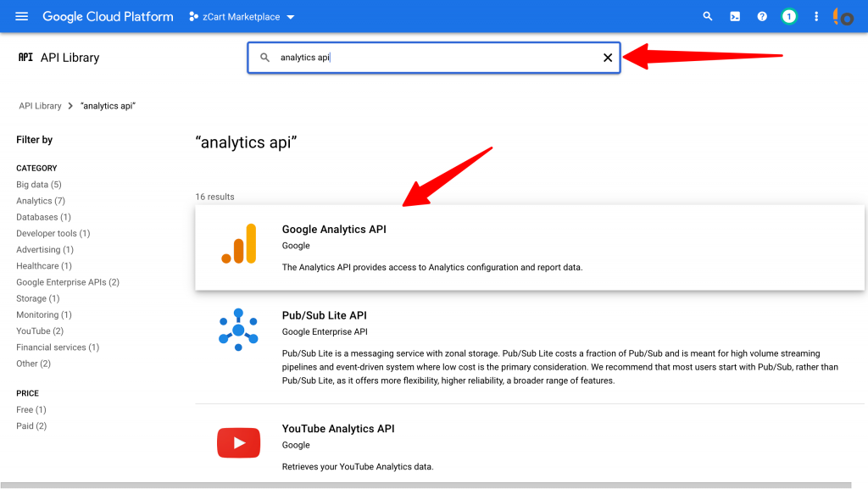Screen dimensions: 868x489
Task: Open the help question mark icon
Action: click(762, 17)
